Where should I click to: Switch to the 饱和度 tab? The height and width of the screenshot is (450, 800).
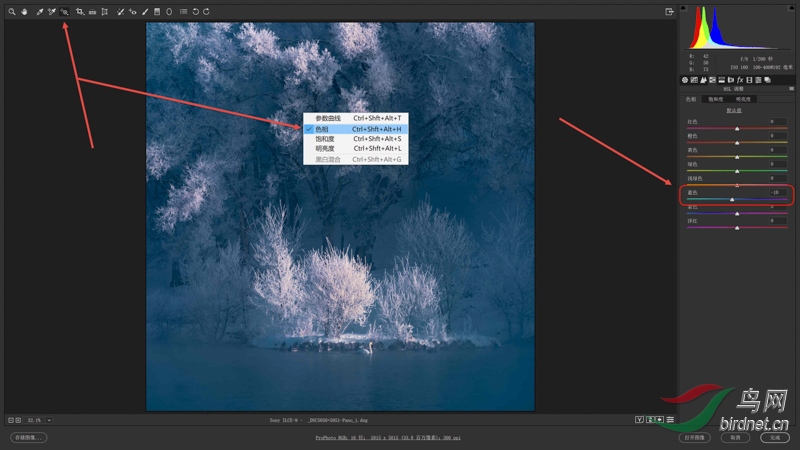(717, 99)
